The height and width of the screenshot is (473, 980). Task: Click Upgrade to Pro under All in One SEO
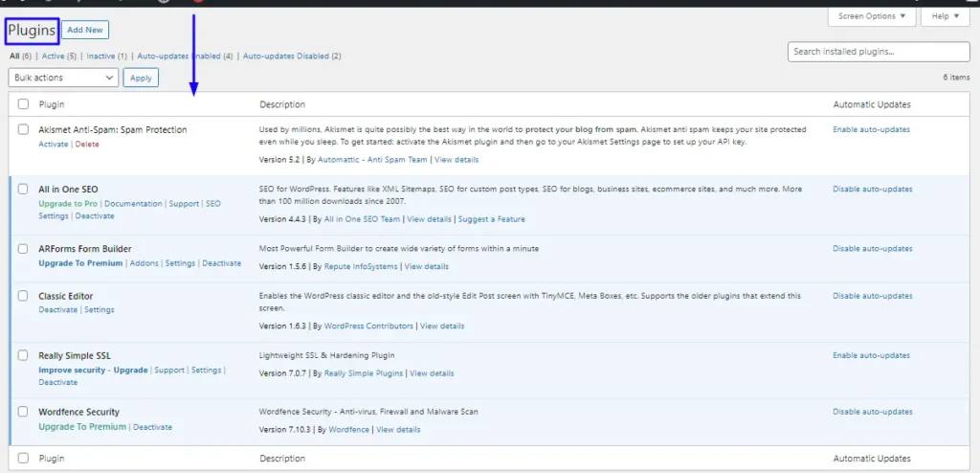[x=68, y=204]
